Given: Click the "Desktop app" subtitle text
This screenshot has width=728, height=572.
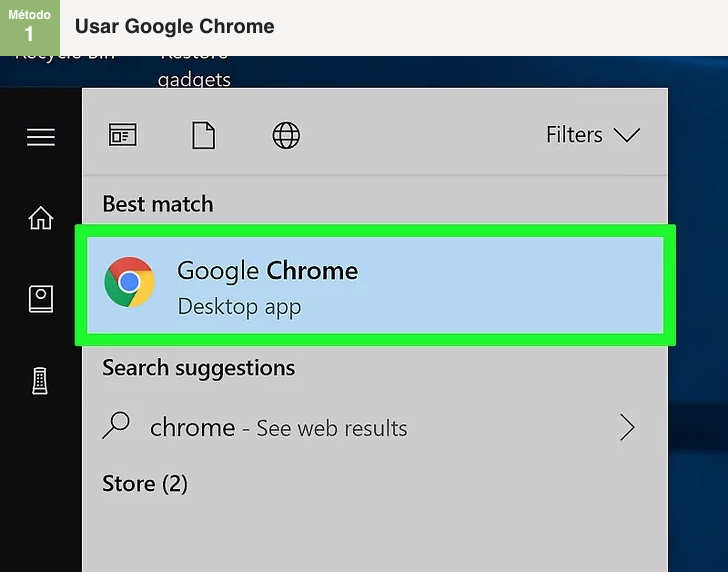Looking at the screenshot, I should coord(239,306).
